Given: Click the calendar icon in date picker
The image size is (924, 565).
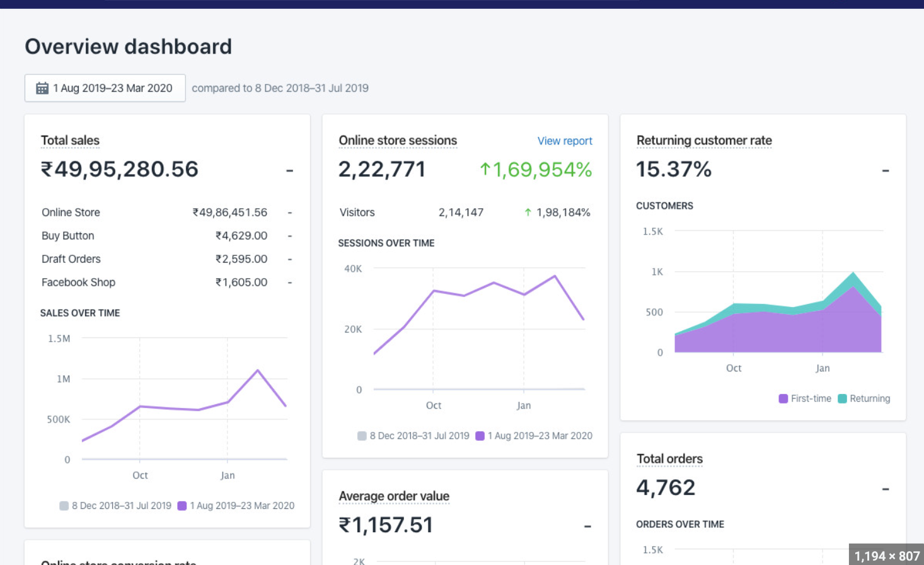Looking at the screenshot, I should tap(42, 88).
